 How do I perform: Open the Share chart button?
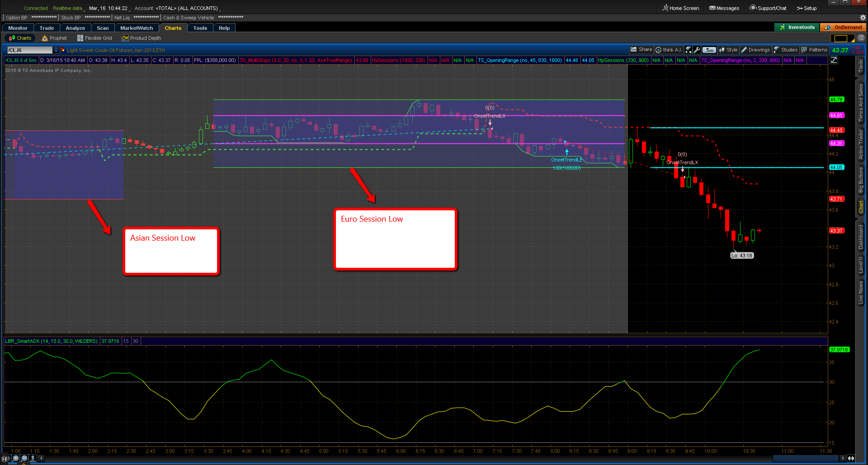(642, 50)
